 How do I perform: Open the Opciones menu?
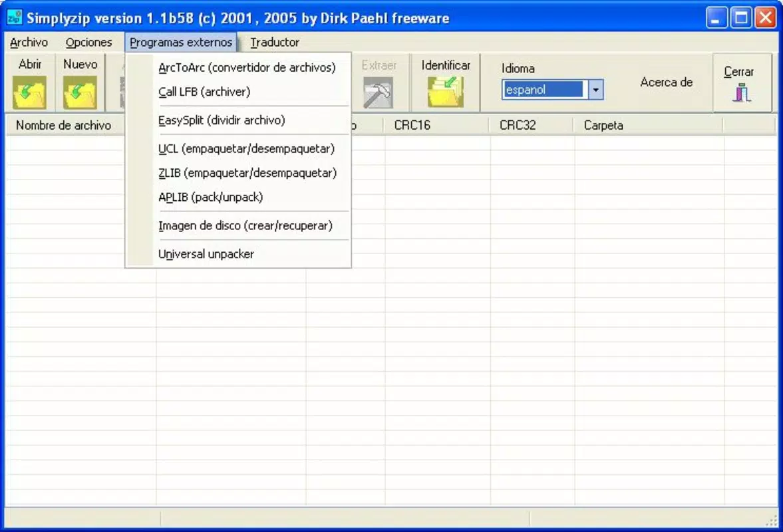pos(89,43)
